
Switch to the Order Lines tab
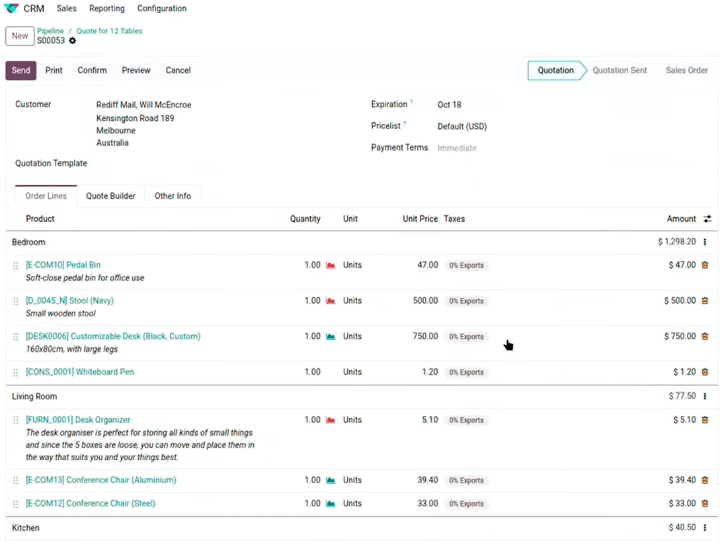pyautogui.click(x=46, y=196)
